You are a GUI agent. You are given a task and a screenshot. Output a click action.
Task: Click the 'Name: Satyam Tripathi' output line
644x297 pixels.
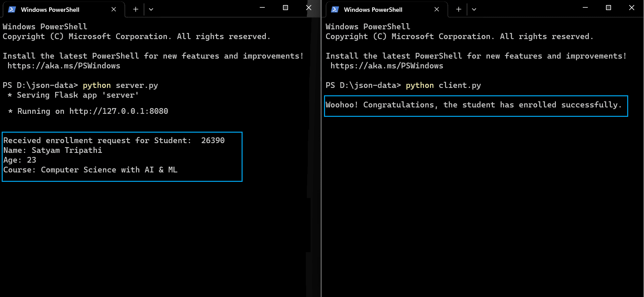[53, 151]
